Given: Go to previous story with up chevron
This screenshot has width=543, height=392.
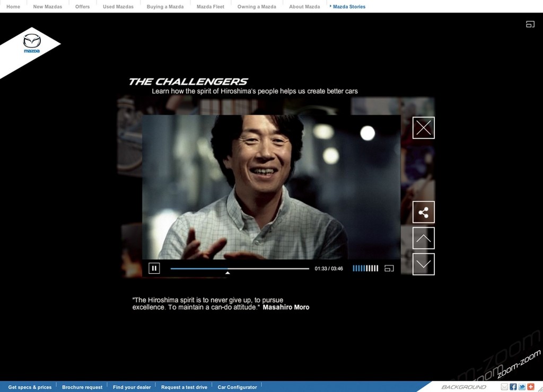Looking at the screenshot, I should (x=424, y=238).
